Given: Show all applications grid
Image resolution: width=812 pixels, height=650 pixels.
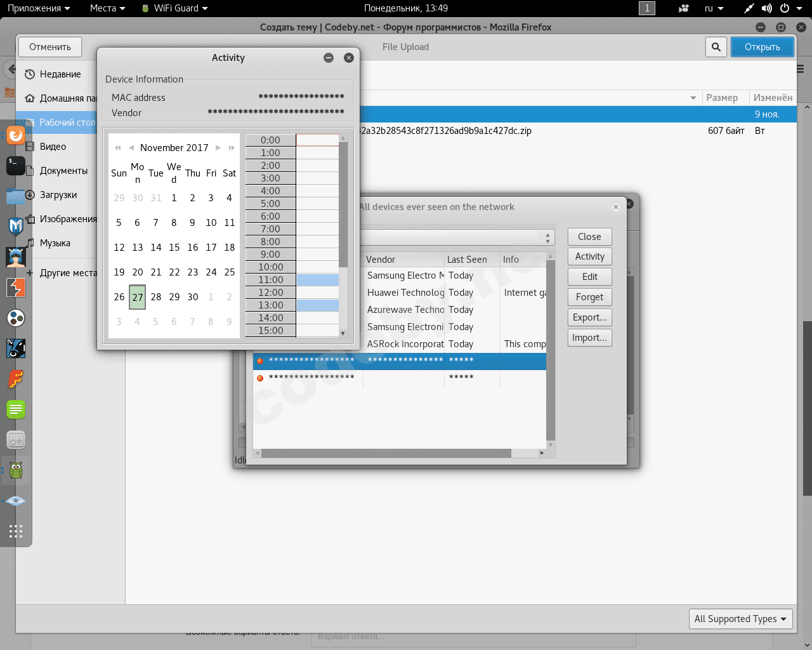Looking at the screenshot, I should (15, 531).
